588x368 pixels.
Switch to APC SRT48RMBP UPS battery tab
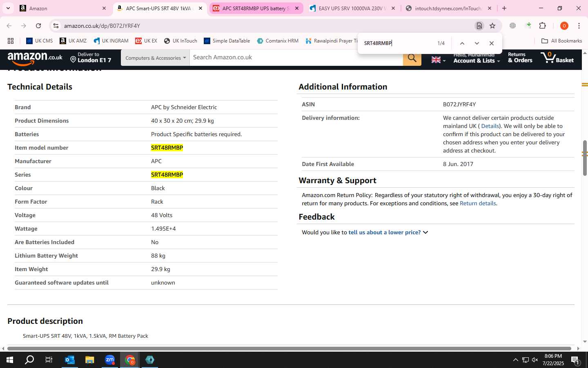[x=256, y=8]
